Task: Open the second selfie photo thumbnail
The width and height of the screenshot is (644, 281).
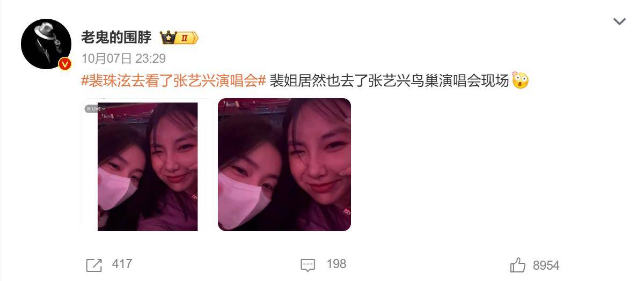Action: tap(284, 165)
